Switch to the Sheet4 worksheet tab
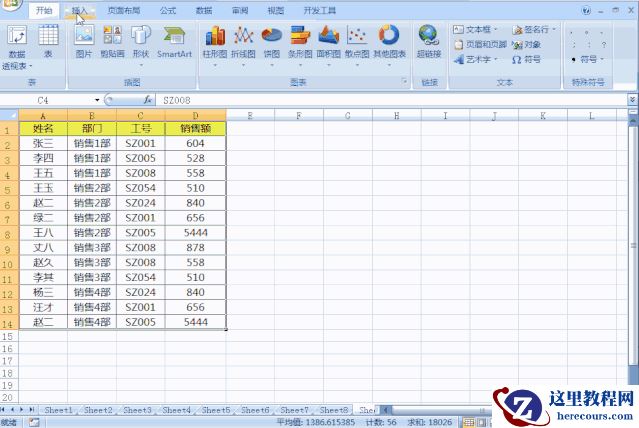The height and width of the screenshot is (428, 639). [176, 410]
